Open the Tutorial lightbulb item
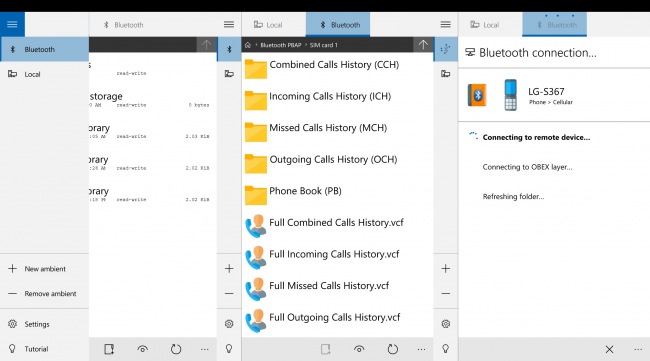The image size is (650, 361). coord(44,349)
